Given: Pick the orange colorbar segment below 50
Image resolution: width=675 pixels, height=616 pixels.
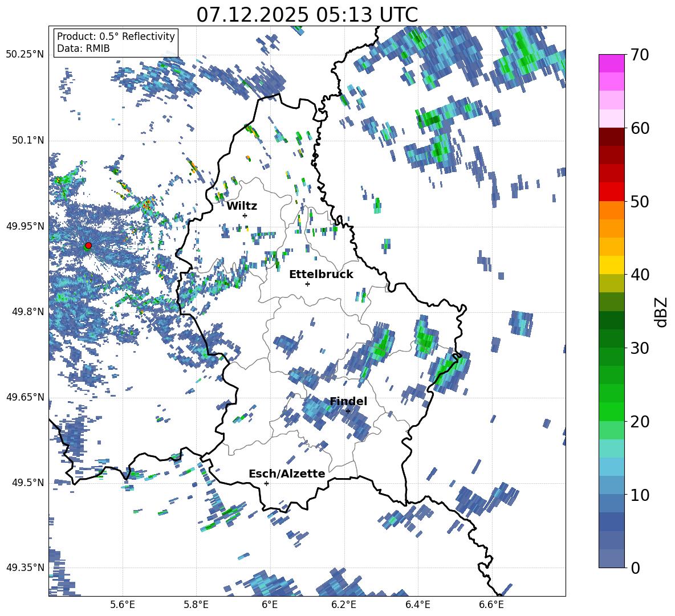Looking at the screenshot, I should tap(611, 210).
